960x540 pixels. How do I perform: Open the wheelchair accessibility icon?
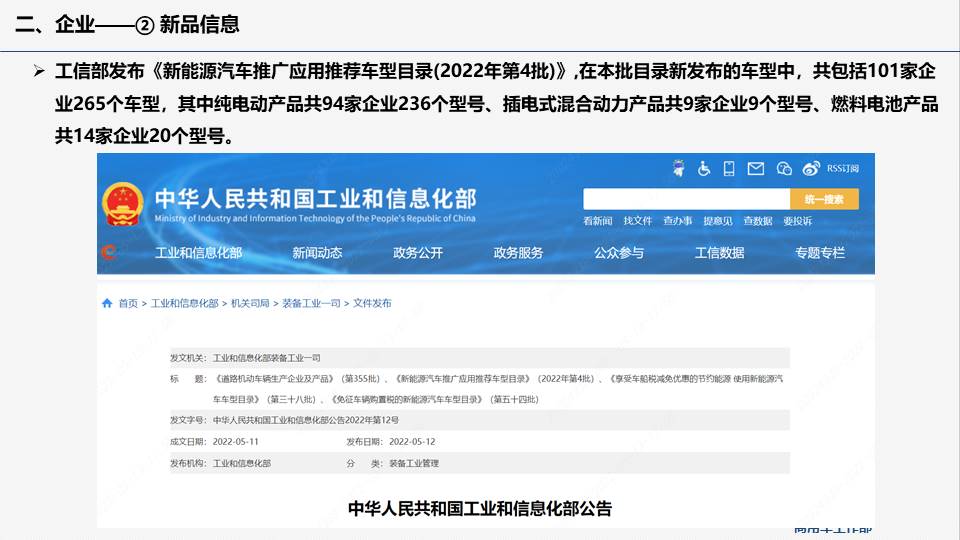tap(704, 168)
